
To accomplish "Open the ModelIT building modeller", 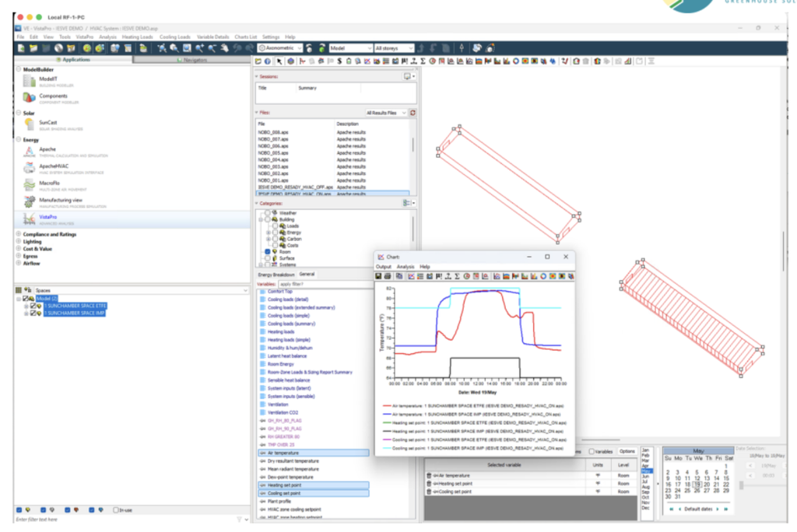I will point(48,80).
